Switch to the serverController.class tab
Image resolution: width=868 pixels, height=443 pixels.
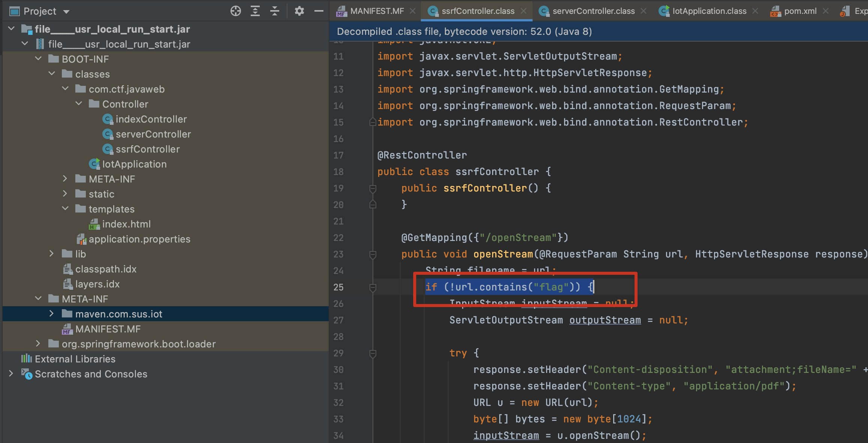tap(593, 11)
